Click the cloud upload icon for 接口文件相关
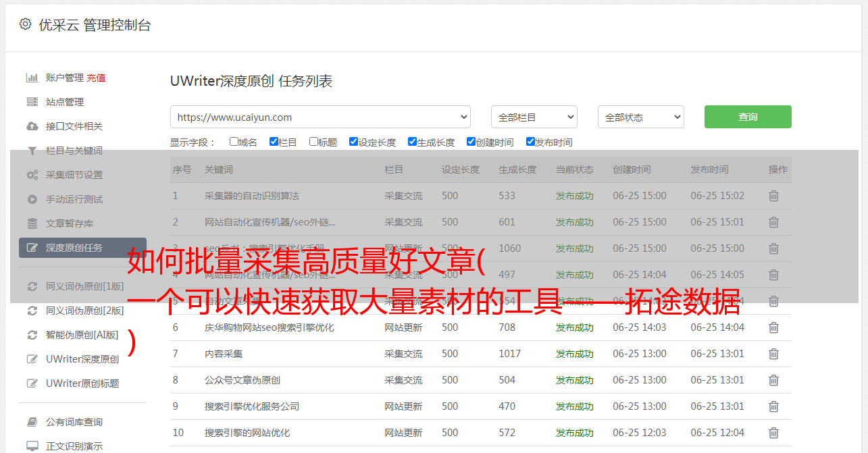This screenshot has width=868, height=453. [x=32, y=126]
